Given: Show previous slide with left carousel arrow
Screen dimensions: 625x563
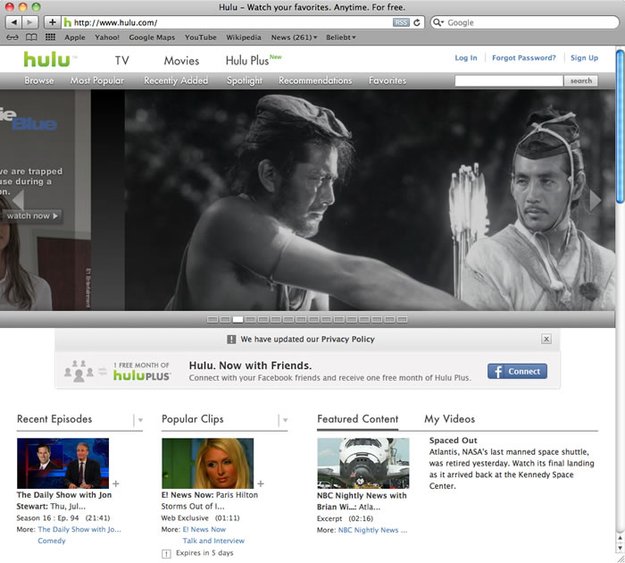Looking at the screenshot, I should coord(18,200).
